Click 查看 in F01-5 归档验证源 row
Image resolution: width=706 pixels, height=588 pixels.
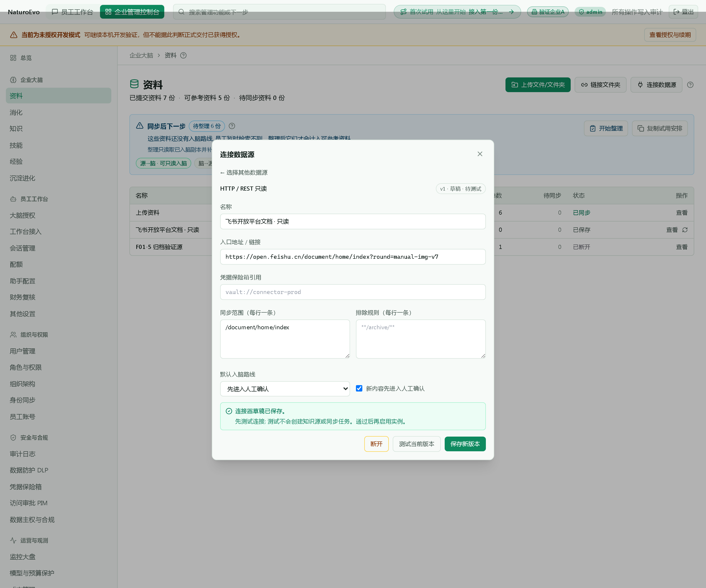[681, 247]
